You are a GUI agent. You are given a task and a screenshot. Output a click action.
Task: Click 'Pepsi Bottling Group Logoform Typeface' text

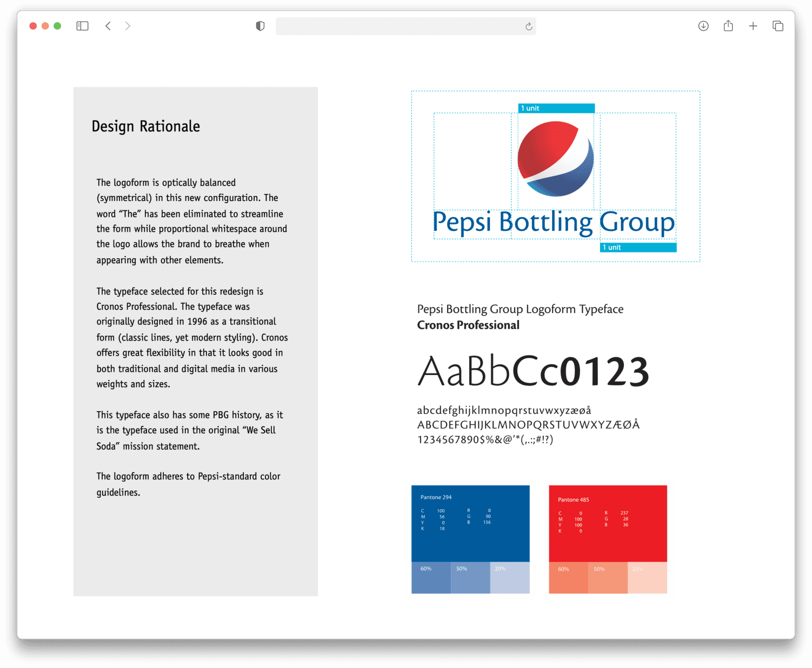click(x=520, y=309)
